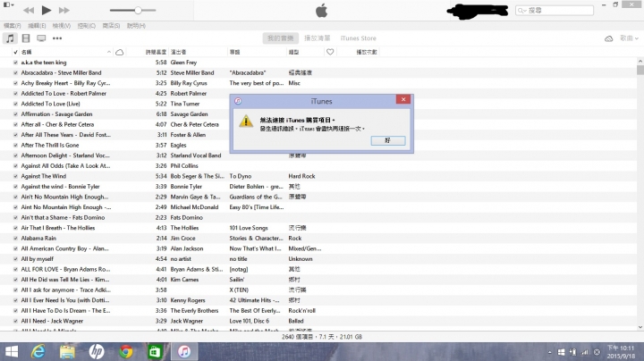Open File Explorer from taskbar
The height and width of the screenshot is (361, 644).
coord(67,351)
